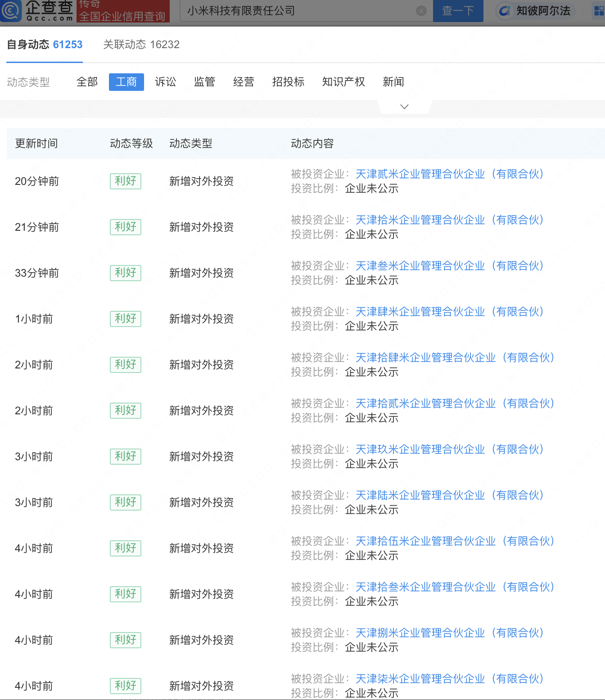The height and width of the screenshot is (700, 605).
Task: Click the 知彼阿尔法 logo button
Action: pyautogui.click(x=535, y=11)
